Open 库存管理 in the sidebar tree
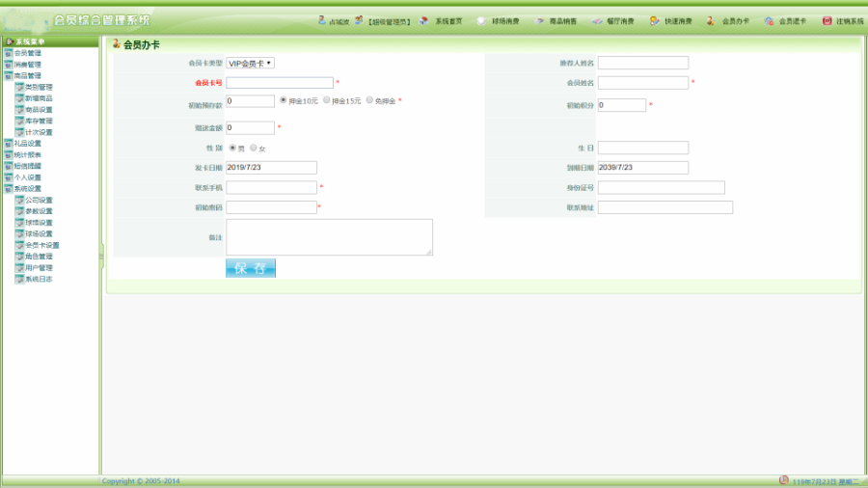 click(x=39, y=121)
